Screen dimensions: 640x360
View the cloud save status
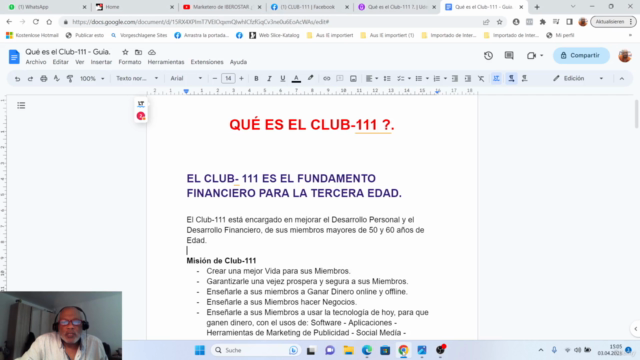pos(152,52)
